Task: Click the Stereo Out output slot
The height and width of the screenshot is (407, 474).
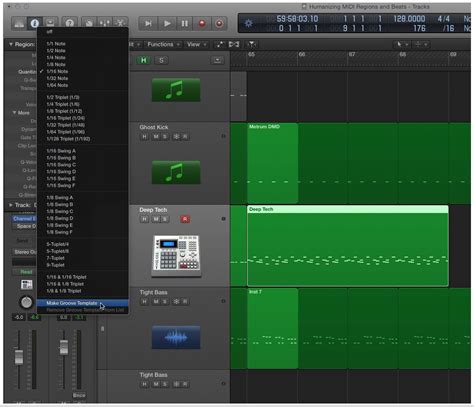Action: click(x=24, y=252)
